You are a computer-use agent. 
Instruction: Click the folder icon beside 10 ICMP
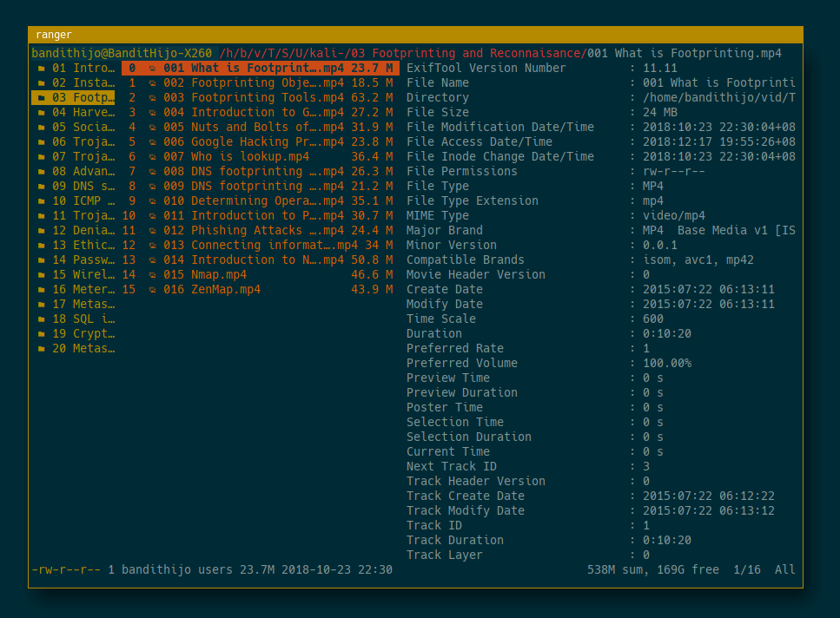(x=40, y=201)
